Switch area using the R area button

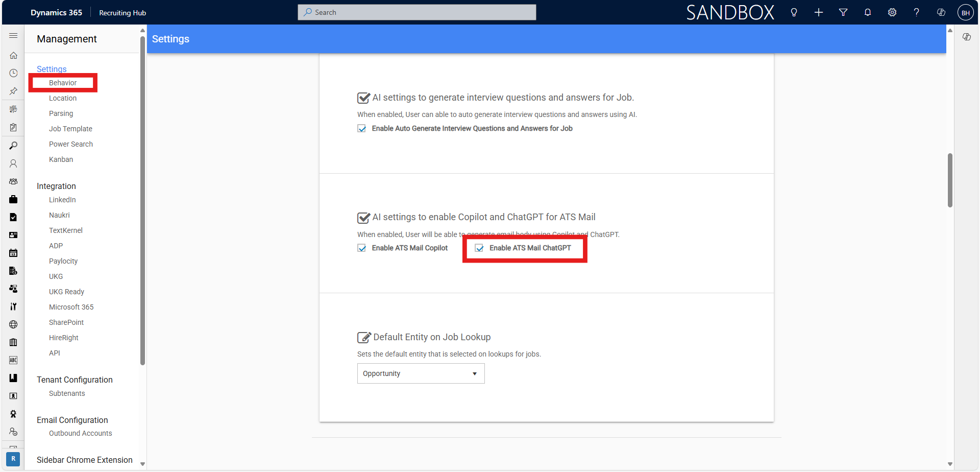point(13,459)
